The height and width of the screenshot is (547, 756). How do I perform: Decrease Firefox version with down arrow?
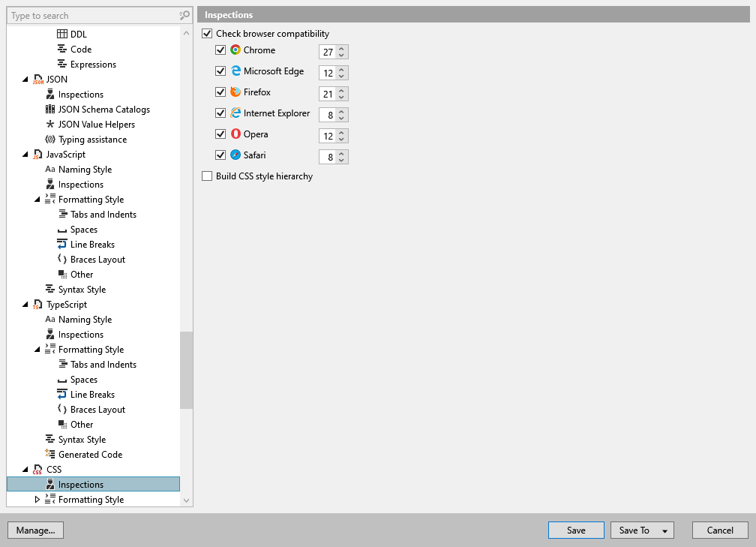[x=341, y=97]
